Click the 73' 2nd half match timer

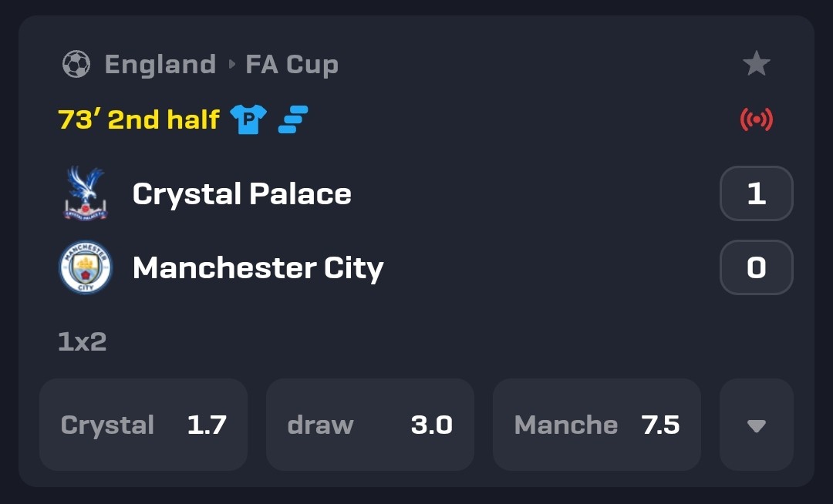tap(139, 119)
